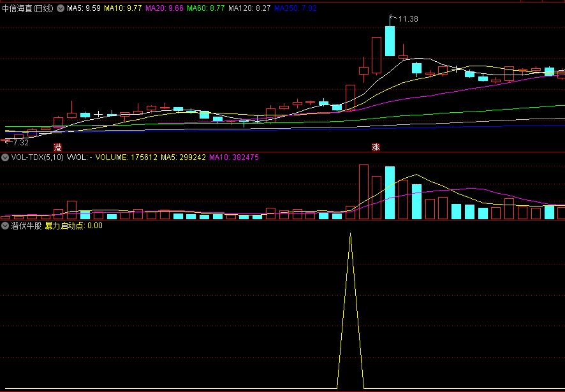Select the MA5: 9.59 price label
The width and height of the screenshot is (565, 392).
coord(84,9)
